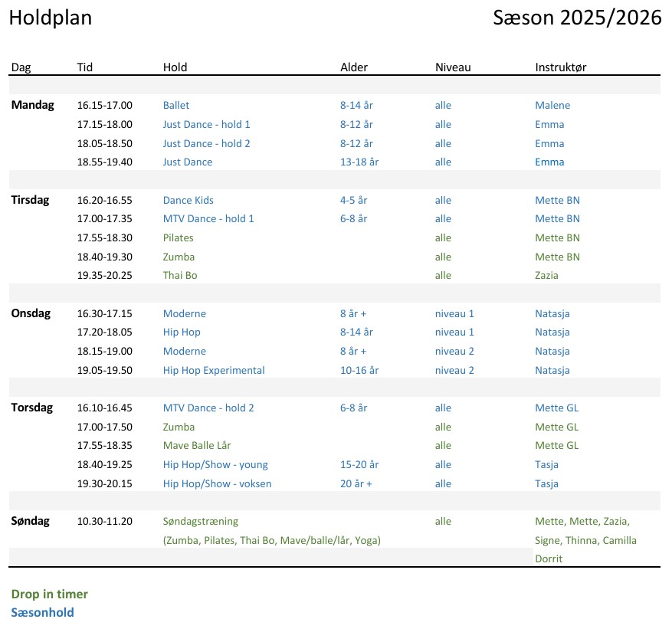Click instructor name Malene
Viewport: 672px width, 619px height.
[552, 105]
